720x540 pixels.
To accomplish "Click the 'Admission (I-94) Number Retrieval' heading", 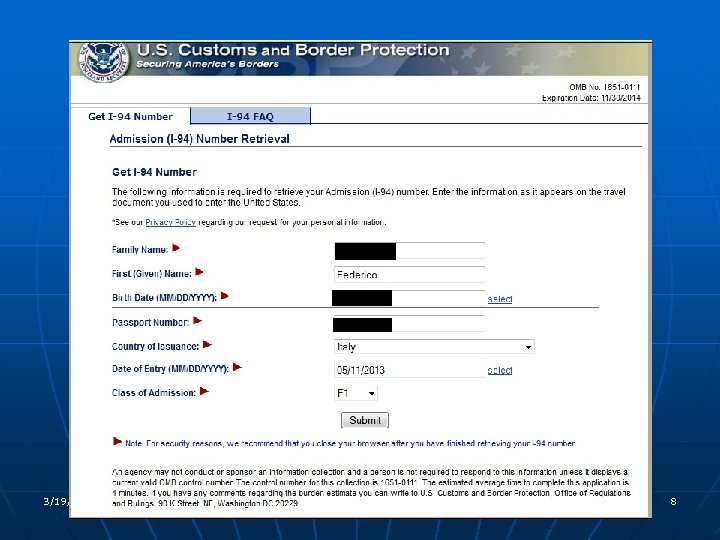I will [200, 139].
